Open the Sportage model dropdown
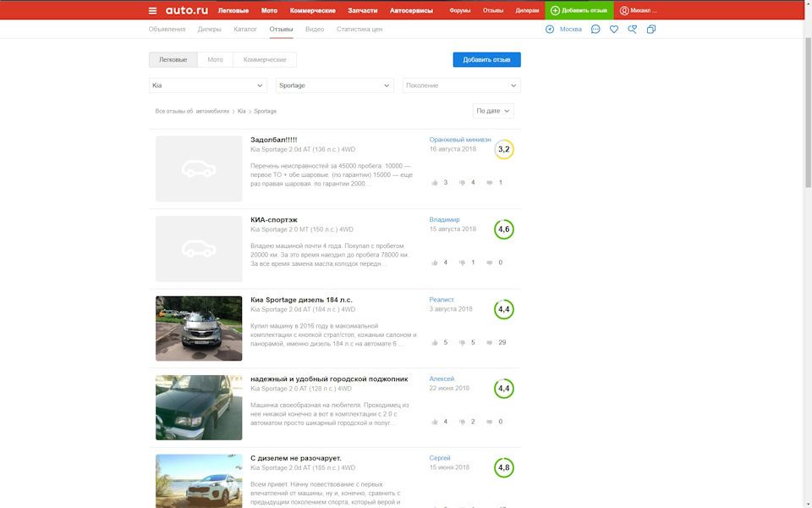The width and height of the screenshot is (812, 508). point(335,86)
